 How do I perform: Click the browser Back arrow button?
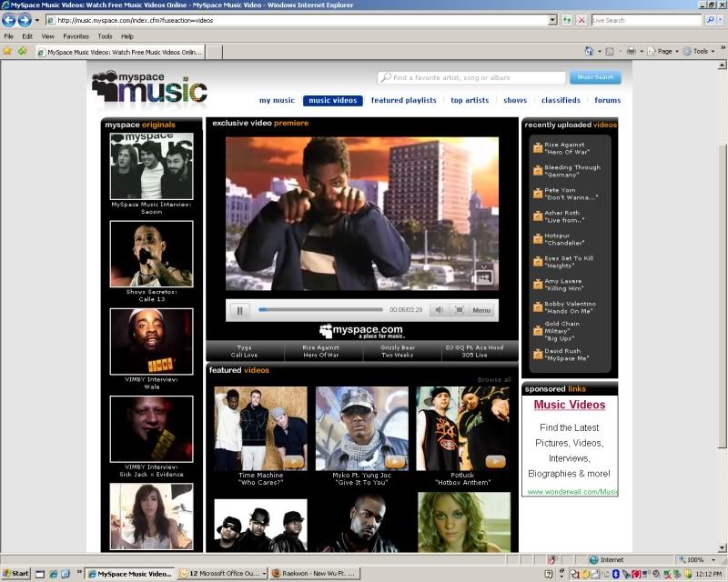pos(8,20)
